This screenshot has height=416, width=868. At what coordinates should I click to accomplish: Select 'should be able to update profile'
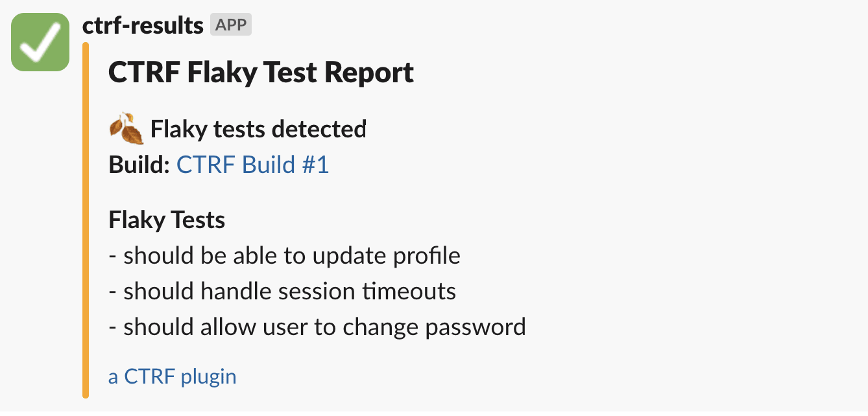(x=292, y=256)
